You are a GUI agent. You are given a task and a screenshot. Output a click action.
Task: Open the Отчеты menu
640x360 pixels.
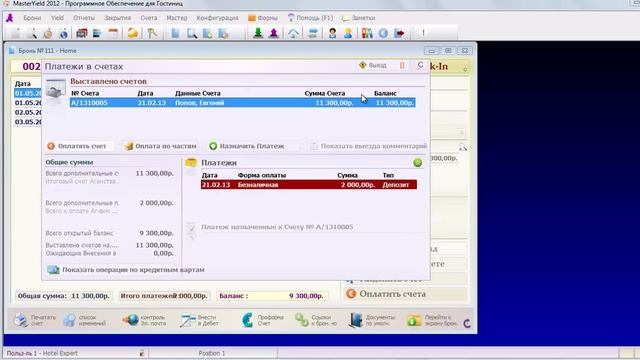pyautogui.click(x=84, y=18)
